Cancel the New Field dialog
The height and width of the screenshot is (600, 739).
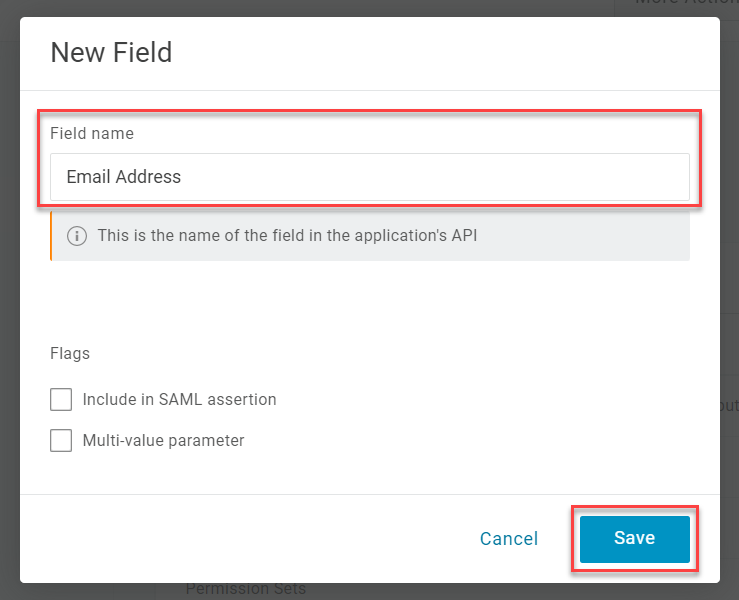click(x=508, y=539)
